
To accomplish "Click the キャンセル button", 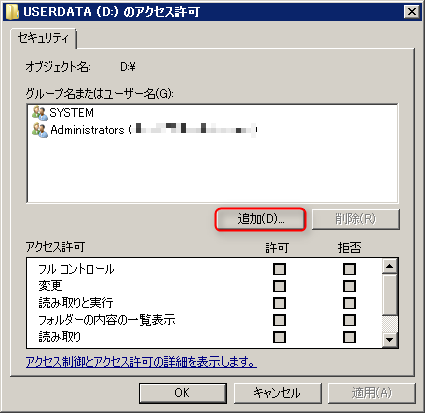I will coord(277,393).
